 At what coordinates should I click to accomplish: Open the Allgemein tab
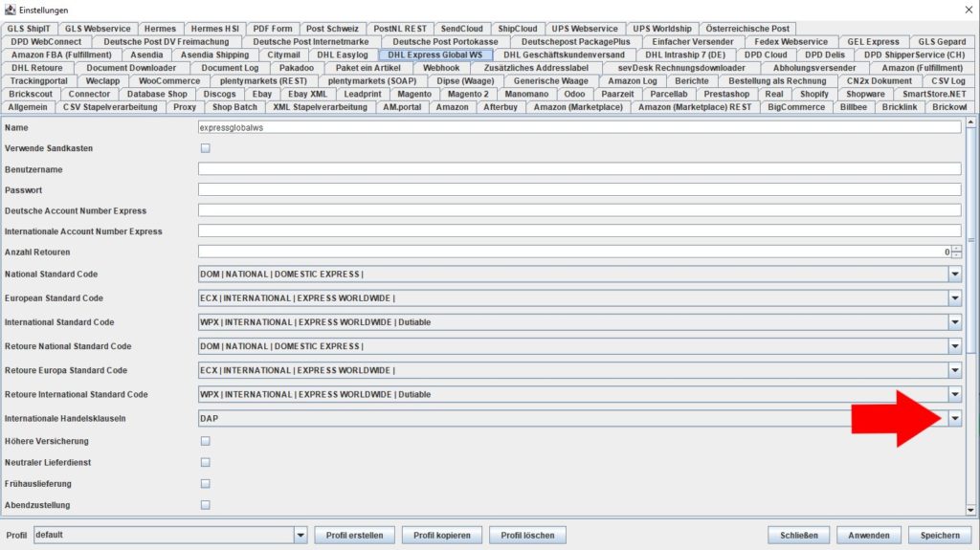28,107
